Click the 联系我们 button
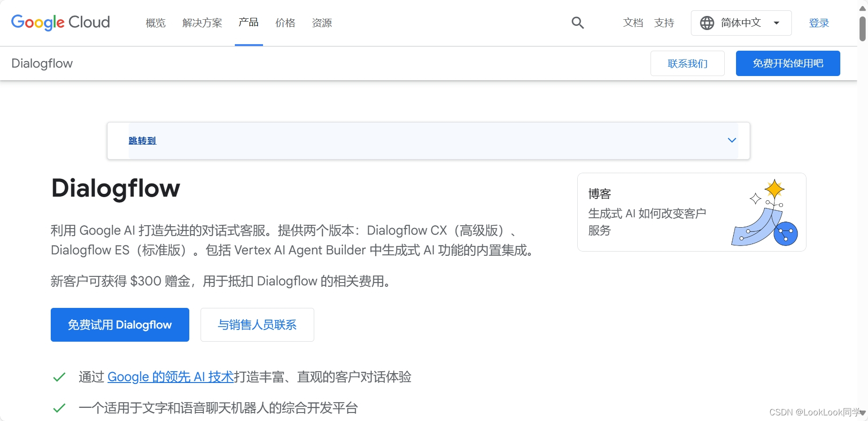The height and width of the screenshot is (421, 868). coord(688,63)
